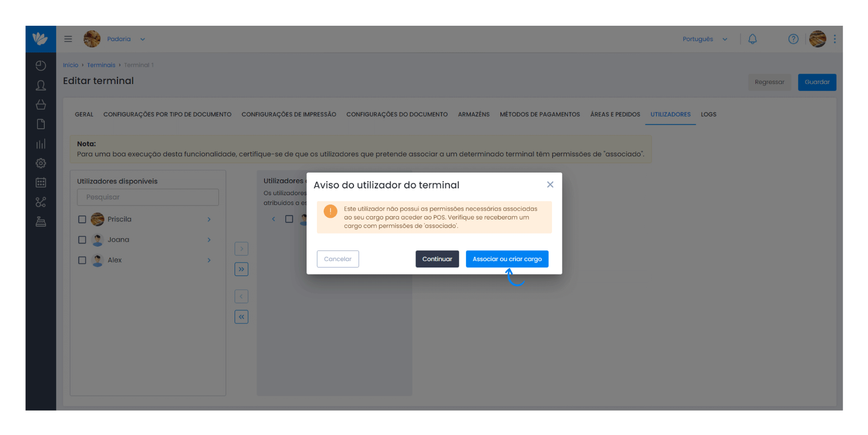
Task: Click the chevron next to Priscila
Action: pyautogui.click(x=209, y=219)
